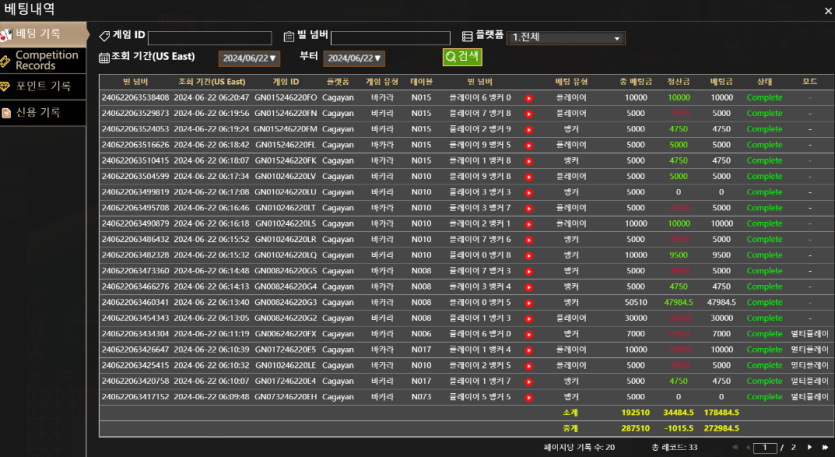Play replay for bill 240622063524053

click(x=529, y=129)
